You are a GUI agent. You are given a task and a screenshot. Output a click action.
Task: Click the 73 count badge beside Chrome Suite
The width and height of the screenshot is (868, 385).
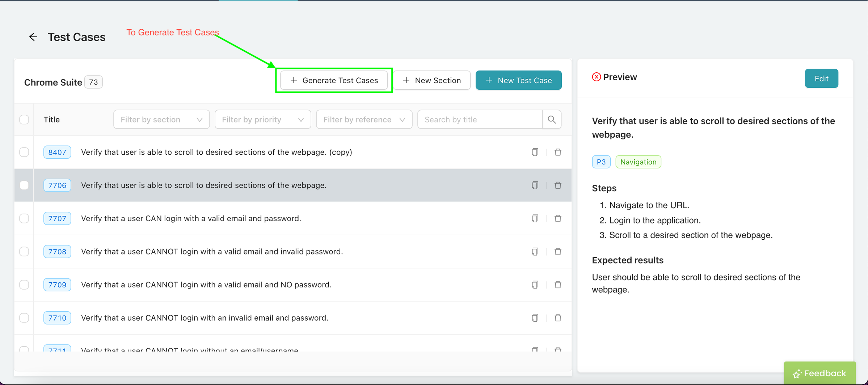(93, 82)
